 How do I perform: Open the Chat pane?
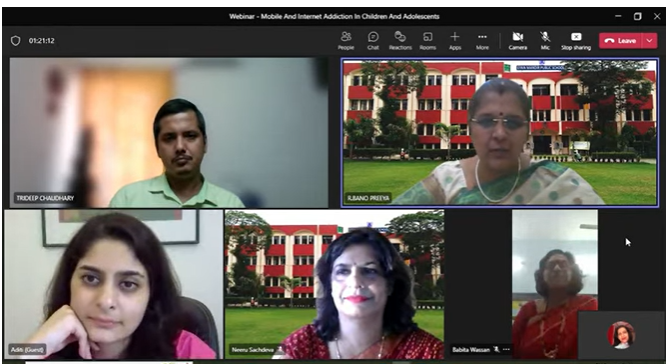coord(373,41)
